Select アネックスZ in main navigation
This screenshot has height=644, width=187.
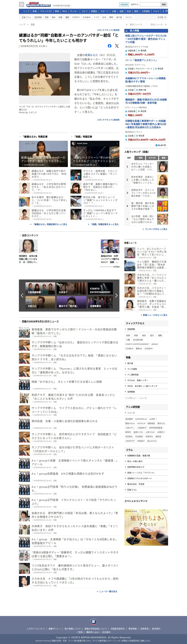click(x=46, y=11)
